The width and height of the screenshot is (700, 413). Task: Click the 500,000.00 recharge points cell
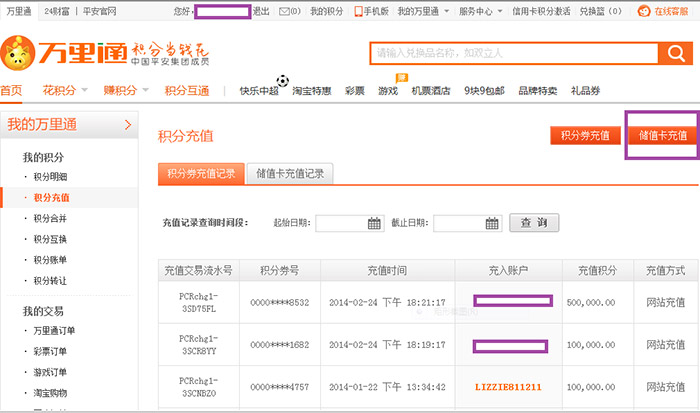(591, 302)
